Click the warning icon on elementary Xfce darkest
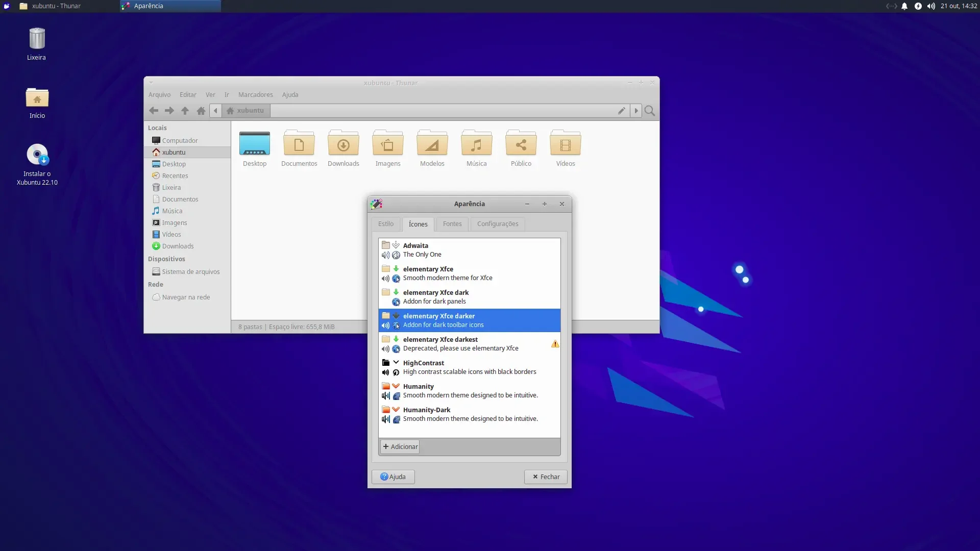The height and width of the screenshot is (551, 980). pos(555,344)
